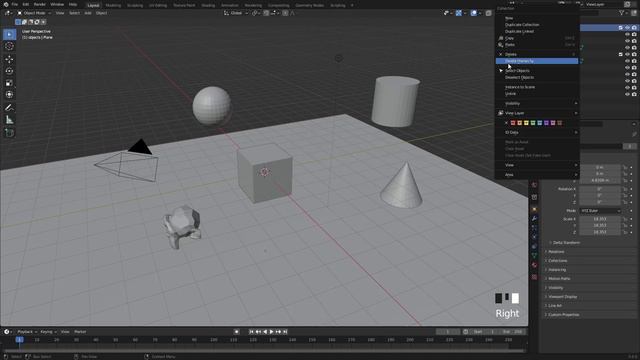Open the Particles properties tab
The height and width of the screenshot is (360, 640).
pos(534,228)
